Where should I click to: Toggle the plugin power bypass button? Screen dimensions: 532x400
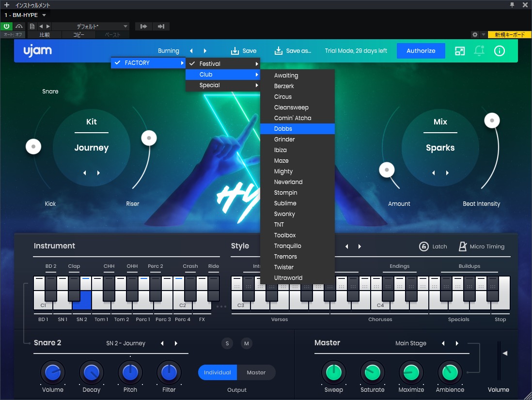point(6,26)
